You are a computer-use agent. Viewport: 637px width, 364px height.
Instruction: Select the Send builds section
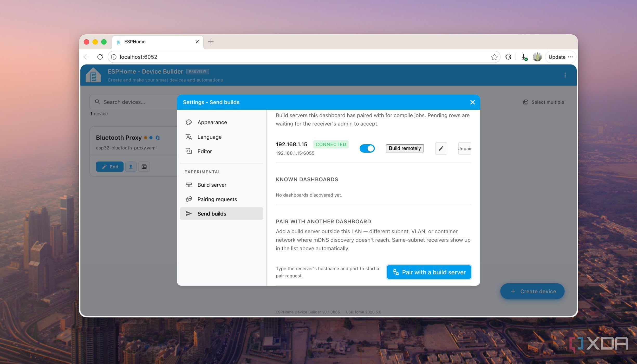(221, 213)
